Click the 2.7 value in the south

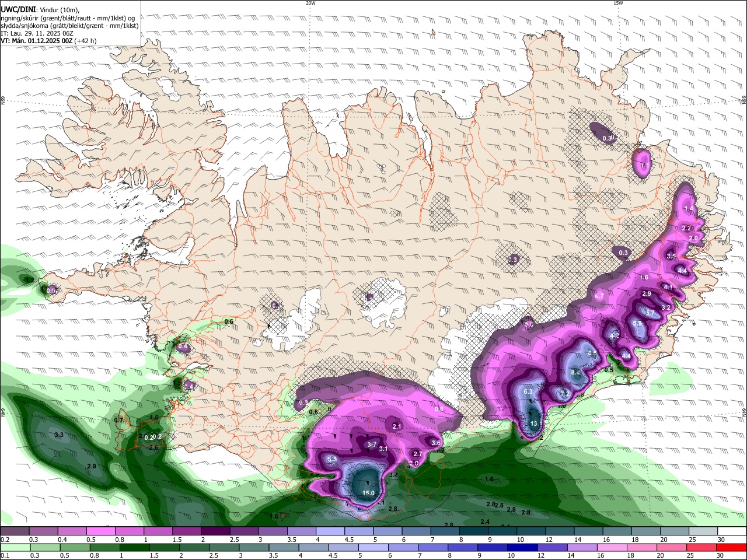pos(417,454)
